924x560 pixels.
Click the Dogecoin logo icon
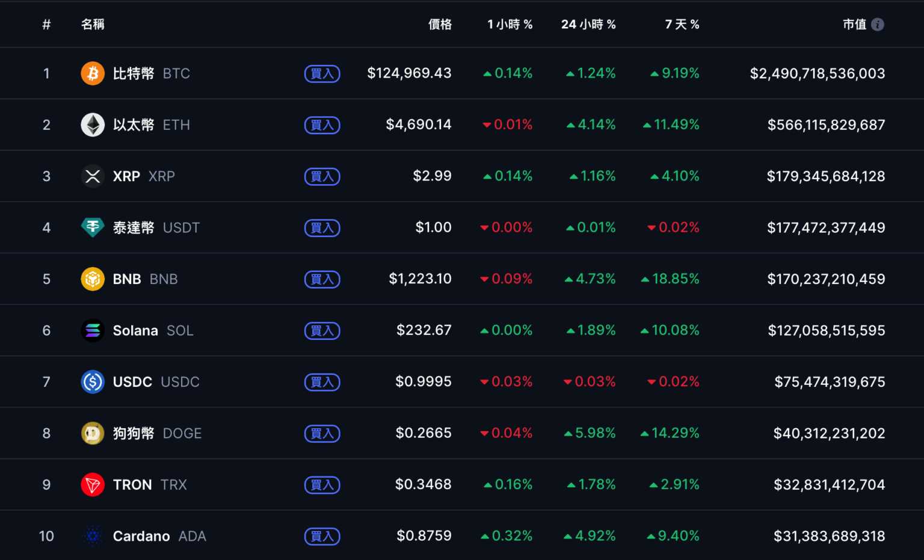click(93, 433)
